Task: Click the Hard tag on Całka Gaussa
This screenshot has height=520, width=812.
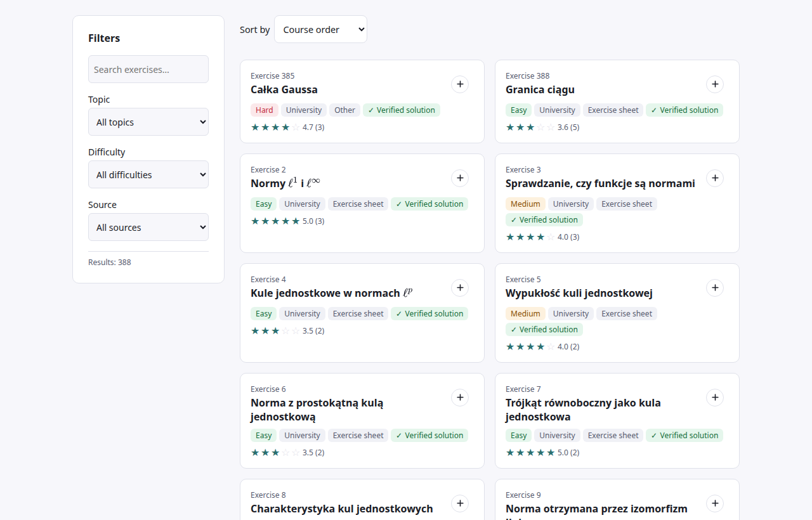Action: point(265,110)
